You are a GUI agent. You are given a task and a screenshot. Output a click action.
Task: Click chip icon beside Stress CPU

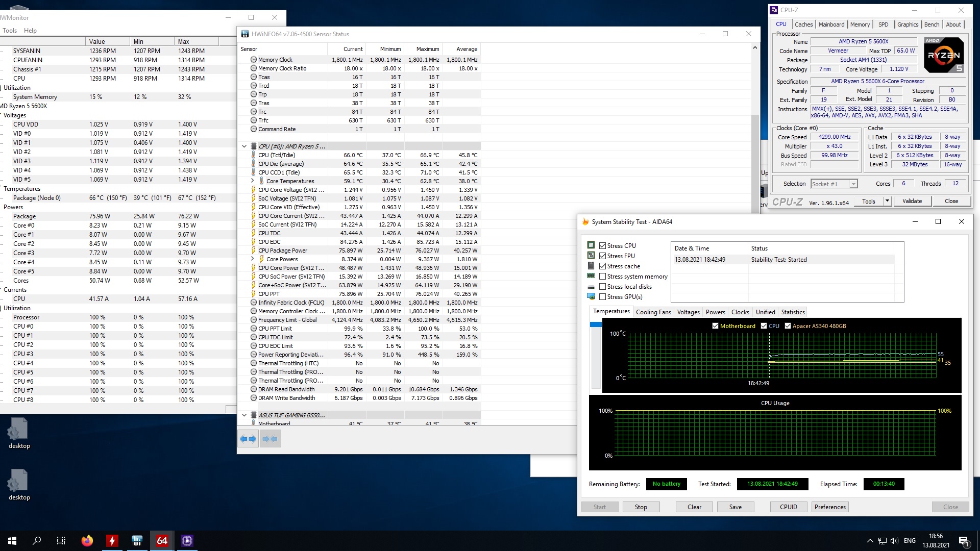point(591,245)
